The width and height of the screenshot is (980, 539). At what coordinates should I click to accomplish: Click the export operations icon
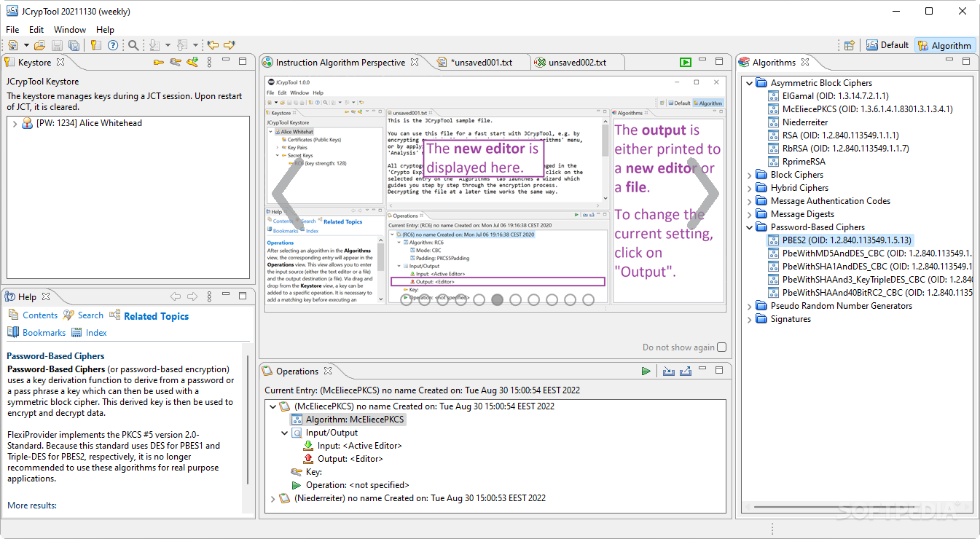(x=685, y=371)
